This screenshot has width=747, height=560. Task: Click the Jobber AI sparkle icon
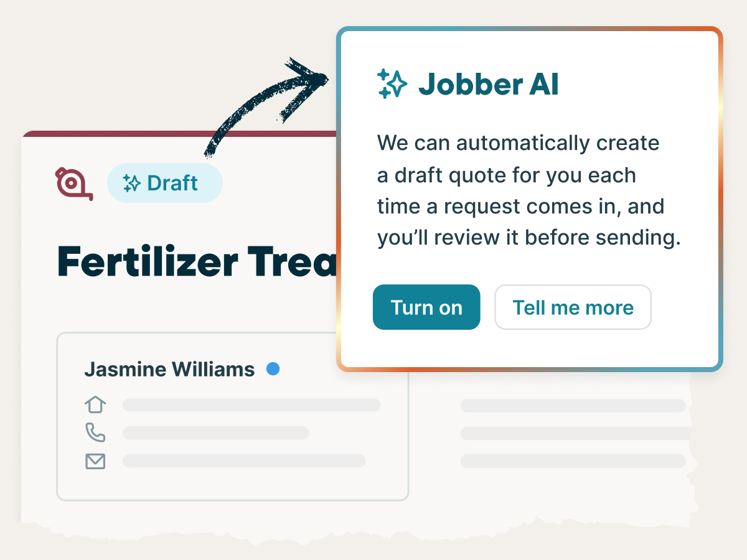pyautogui.click(x=392, y=84)
